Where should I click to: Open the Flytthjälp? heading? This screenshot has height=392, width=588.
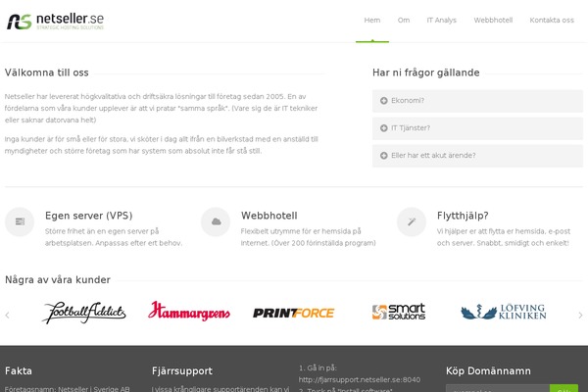463,216
